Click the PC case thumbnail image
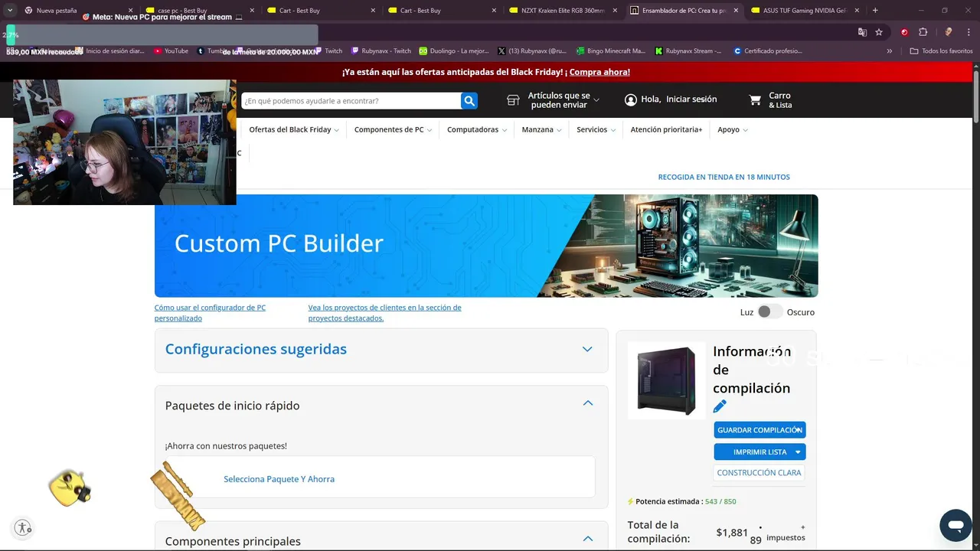980x551 pixels. click(x=666, y=380)
